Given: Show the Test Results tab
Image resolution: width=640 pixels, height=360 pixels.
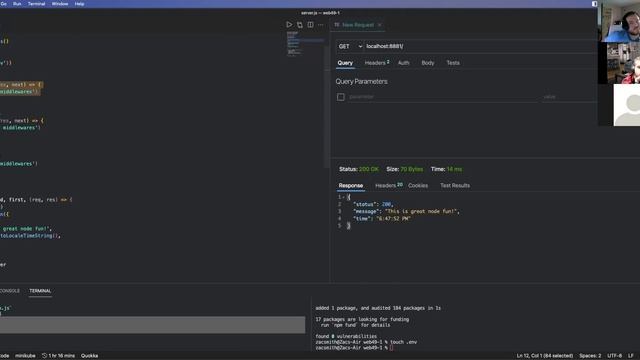Looking at the screenshot, I should pos(455,186).
